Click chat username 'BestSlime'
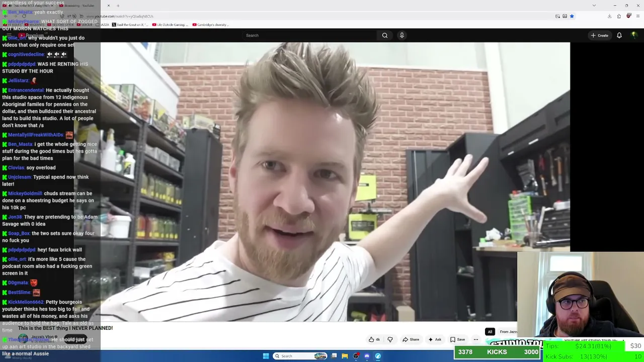This screenshot has height=362, width=644. coord(19,292)
